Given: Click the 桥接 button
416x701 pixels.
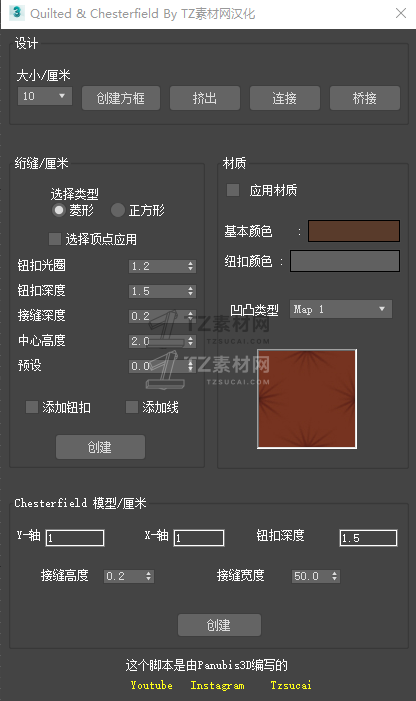Looking at the screenshot, I should 365,98.
